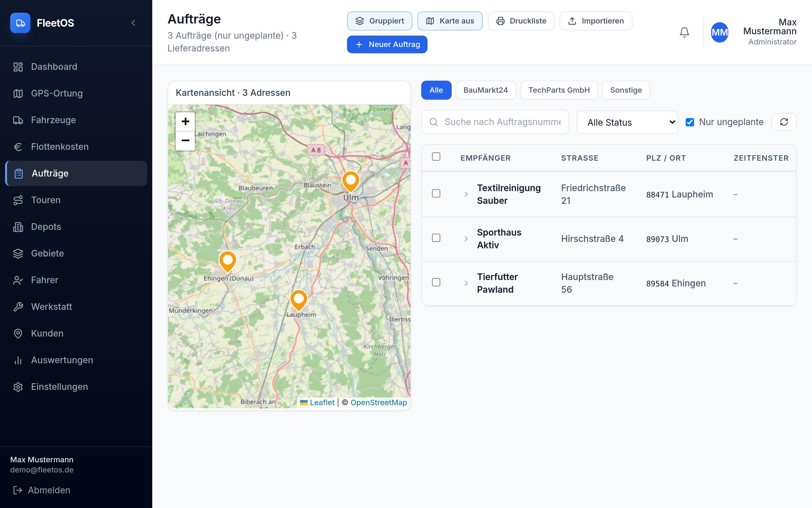Click the Fahrer person icon
812x508 pixels.
pos(18,280)
